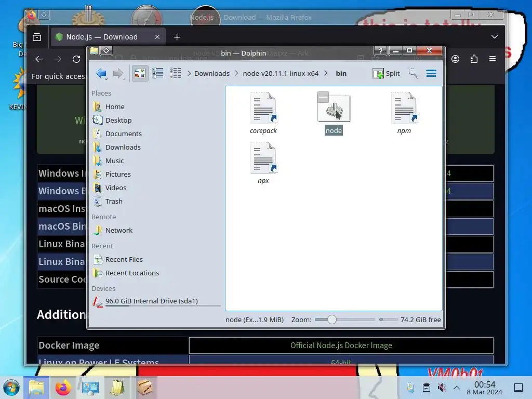Click muted volume tray icon
This screenshot has height=399, width=532.
pos(442,388)
